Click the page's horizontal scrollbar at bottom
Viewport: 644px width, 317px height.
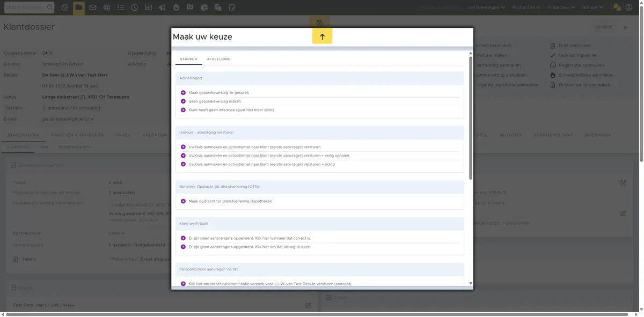tap(317, 314)
